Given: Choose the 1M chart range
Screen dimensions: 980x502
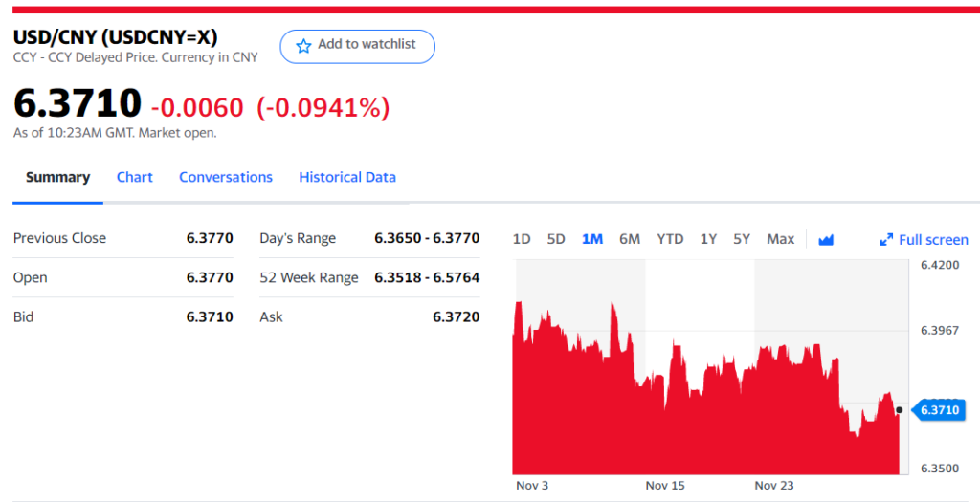Looking at the screenshot, I should (592, 239).
